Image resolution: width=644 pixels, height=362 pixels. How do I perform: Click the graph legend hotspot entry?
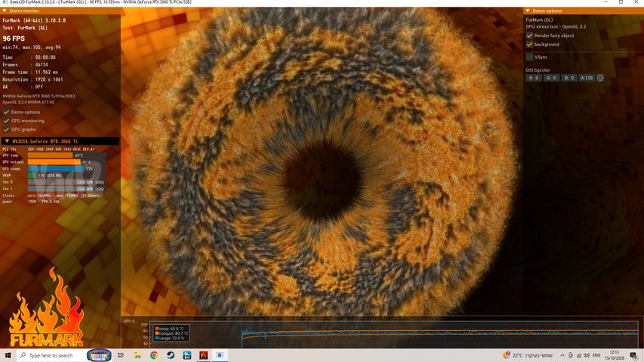[171, 333]
